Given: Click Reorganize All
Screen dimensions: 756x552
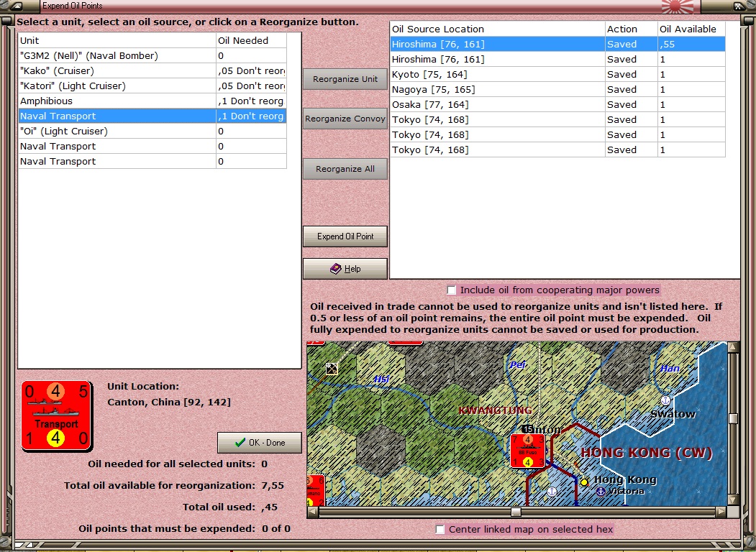Looking at the screenshot, I should 345,169.
